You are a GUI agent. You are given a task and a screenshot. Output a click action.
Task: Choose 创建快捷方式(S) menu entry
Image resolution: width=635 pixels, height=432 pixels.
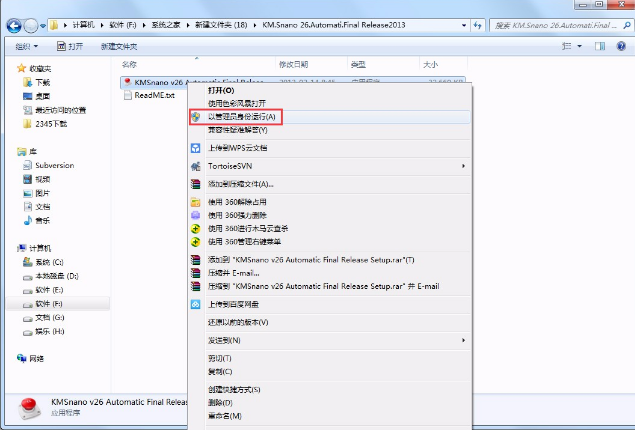click(234, 389)
